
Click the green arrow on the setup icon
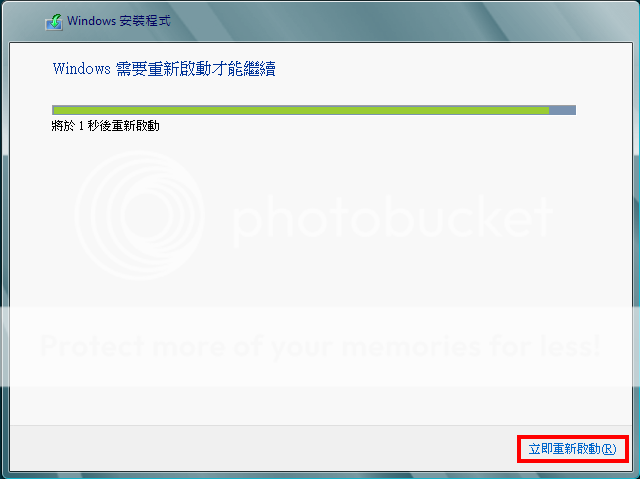click(x=56, y=19)
